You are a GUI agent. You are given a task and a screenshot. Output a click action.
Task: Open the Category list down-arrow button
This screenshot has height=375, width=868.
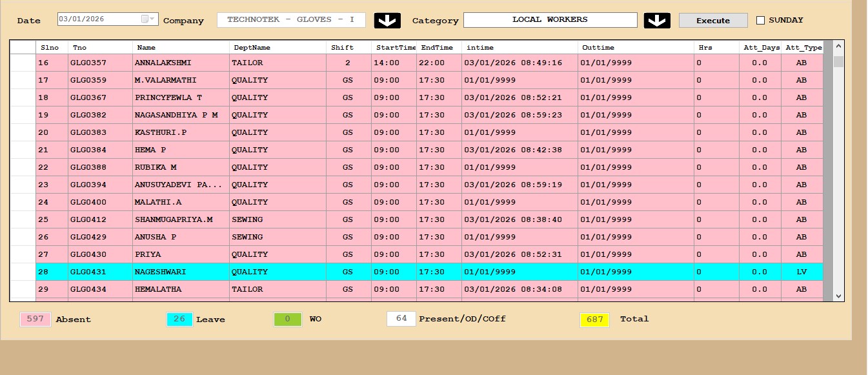(x=657, y=21)
